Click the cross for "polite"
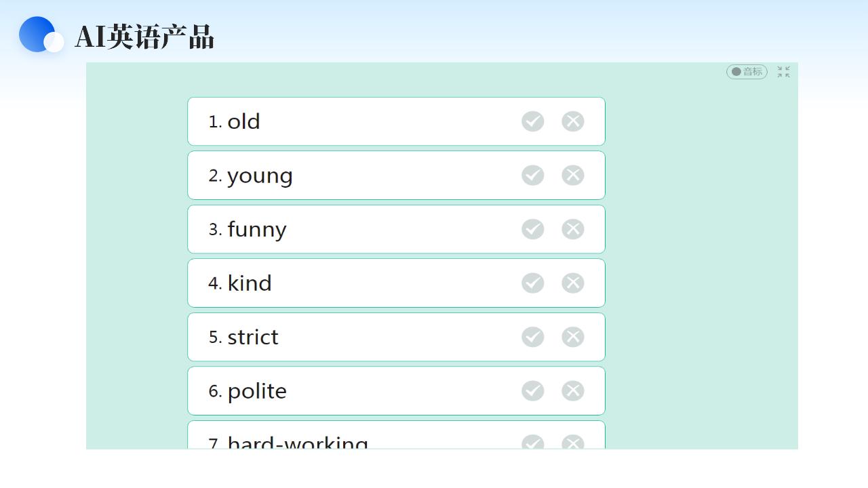 [572, 390]
